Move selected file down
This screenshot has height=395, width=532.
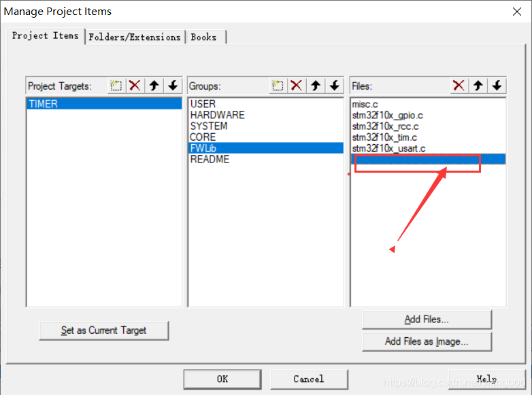497,86
